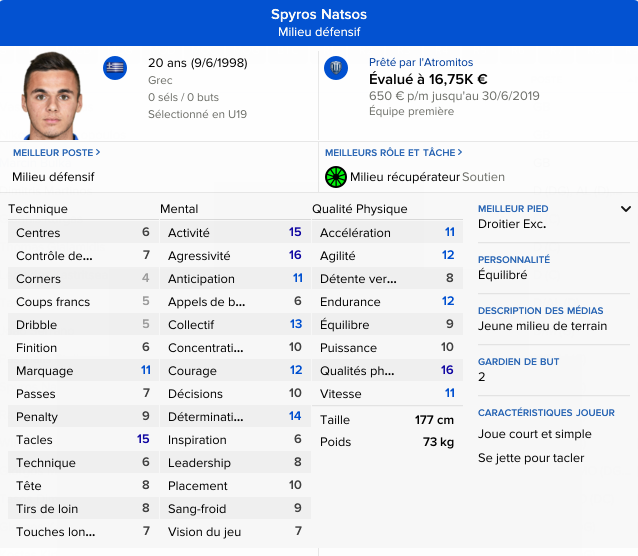The width and height of the screenshot is (638, 556).
Task: Click the Greek flag nationality icon
Action: (115, 68)
